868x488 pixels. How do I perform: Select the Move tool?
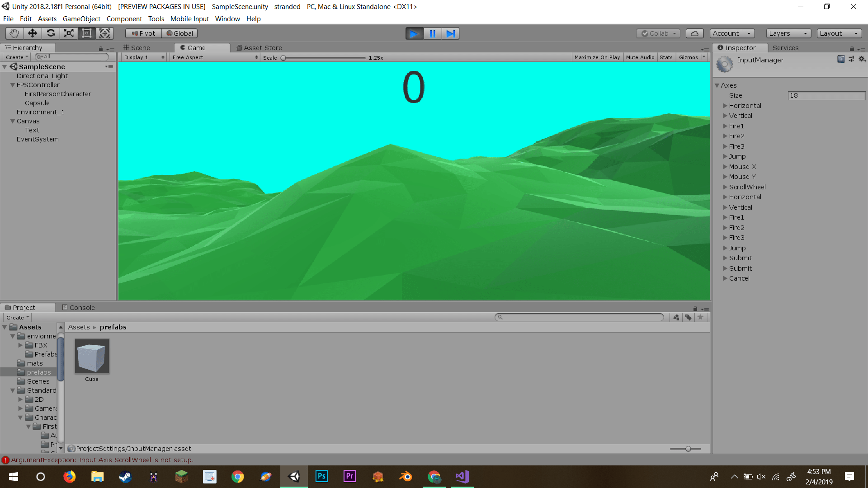tap(32, 33)
